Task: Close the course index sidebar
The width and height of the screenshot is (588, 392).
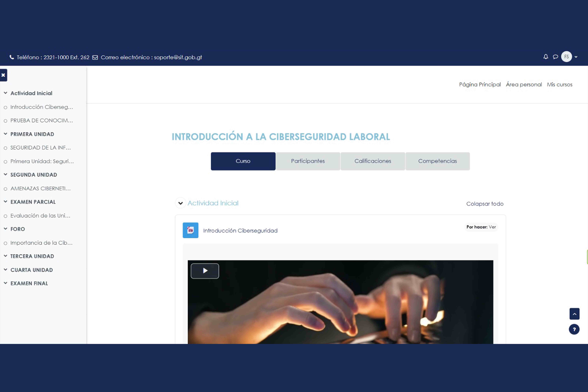Action: pos(3,75)
